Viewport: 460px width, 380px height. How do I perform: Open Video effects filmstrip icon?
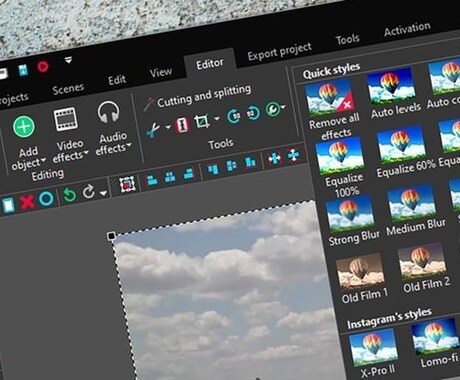(x=66, y=119)
